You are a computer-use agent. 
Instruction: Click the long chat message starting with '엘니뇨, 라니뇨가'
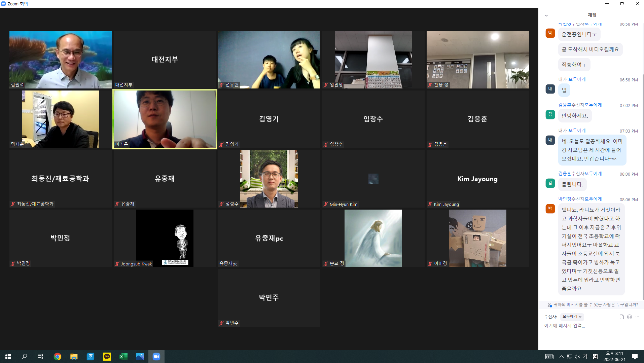(591, 249)
